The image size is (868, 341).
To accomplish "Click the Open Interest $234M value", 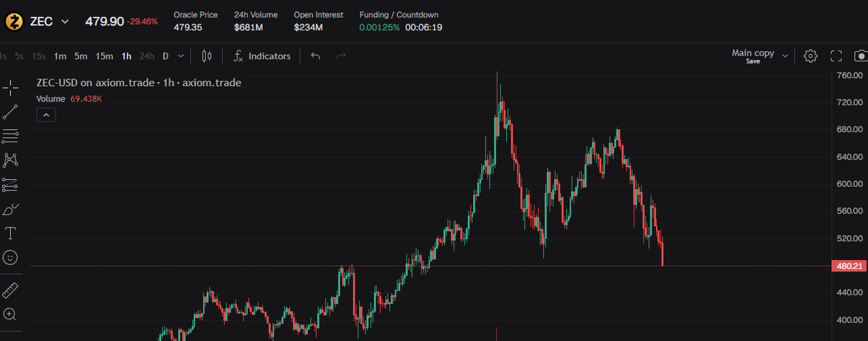I will (308, 27).
